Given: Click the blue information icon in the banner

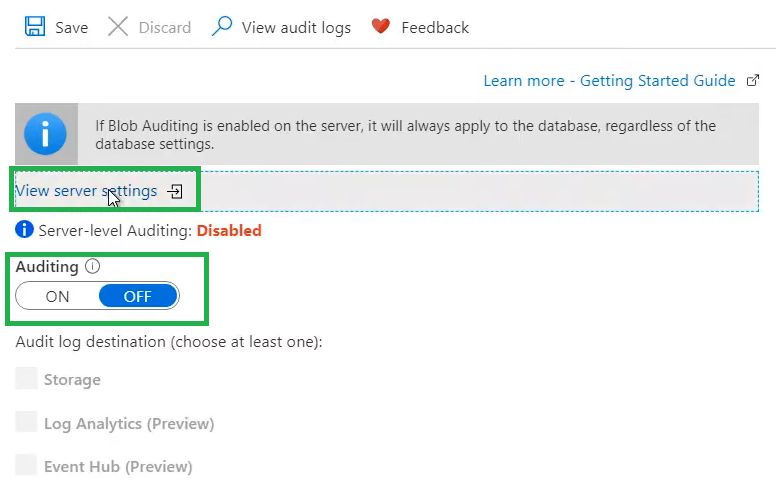Looking at the screenshot, I should click(45, 134).
